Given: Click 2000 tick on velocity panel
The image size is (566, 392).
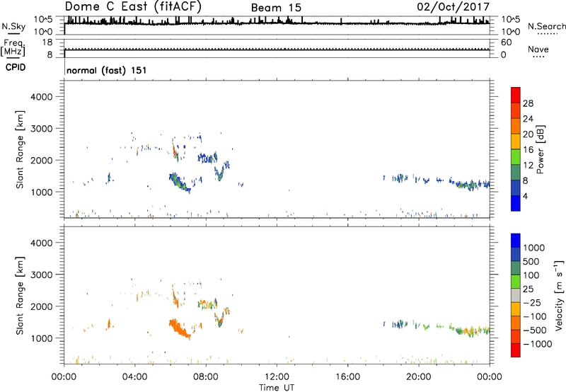Looking at the screenshot, I should [41, 306].
